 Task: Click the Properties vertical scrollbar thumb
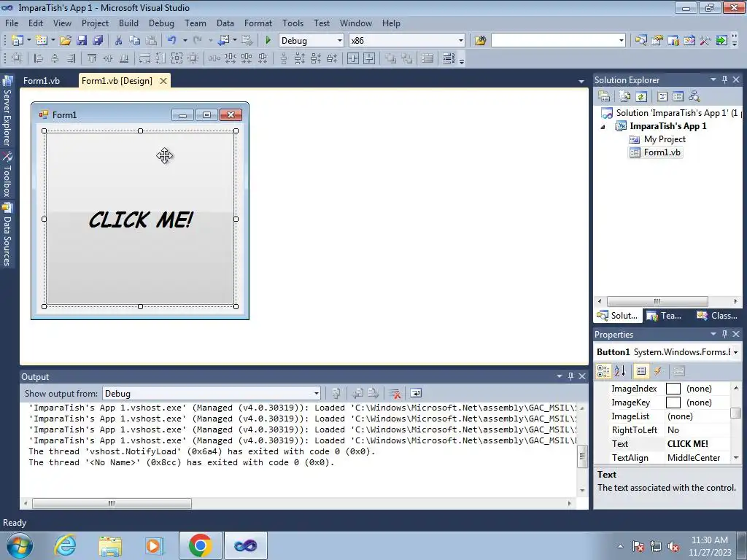coord(736,413)
